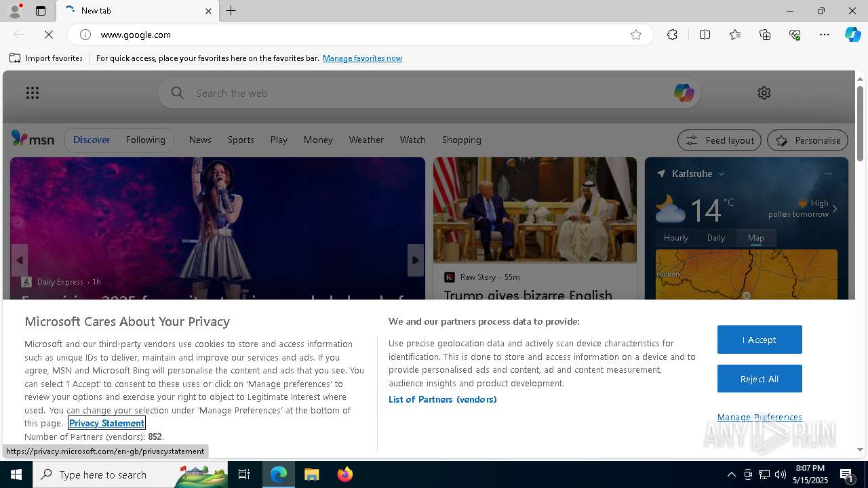The width and height of the screenshot is (868, 488).
Task: Select the Map weather tab
Action: tap(756, 238)
